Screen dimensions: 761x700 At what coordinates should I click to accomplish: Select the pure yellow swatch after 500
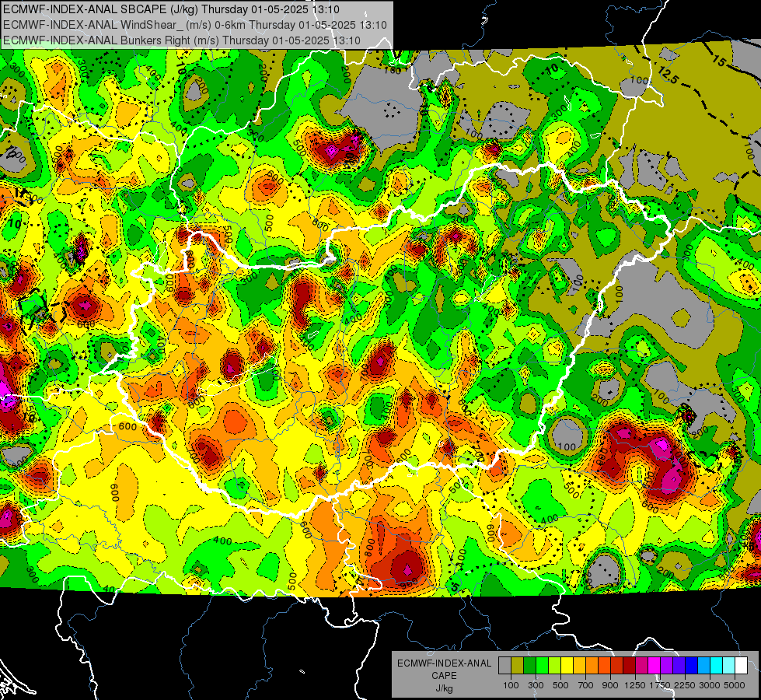tap(567, 665)
